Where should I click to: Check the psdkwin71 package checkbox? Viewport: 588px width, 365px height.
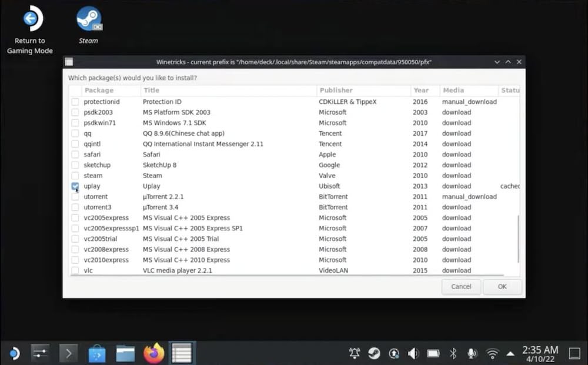[75, 122]
